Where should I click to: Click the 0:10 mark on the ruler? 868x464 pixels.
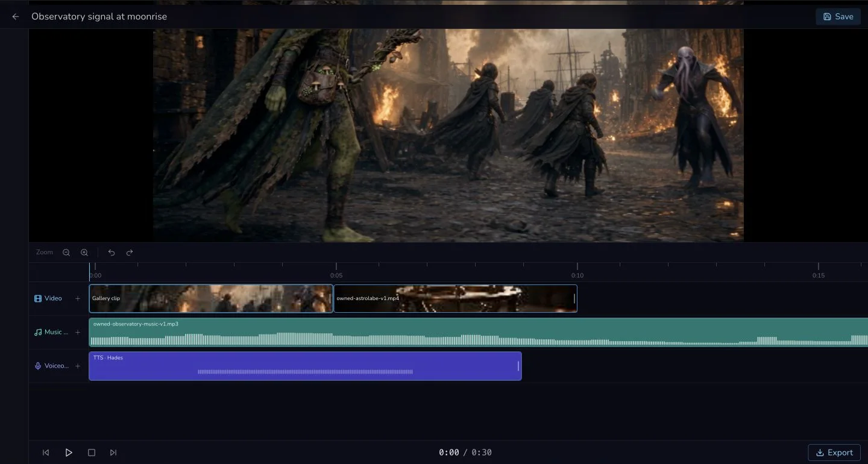pyautogui.click(x=577, y=275)
